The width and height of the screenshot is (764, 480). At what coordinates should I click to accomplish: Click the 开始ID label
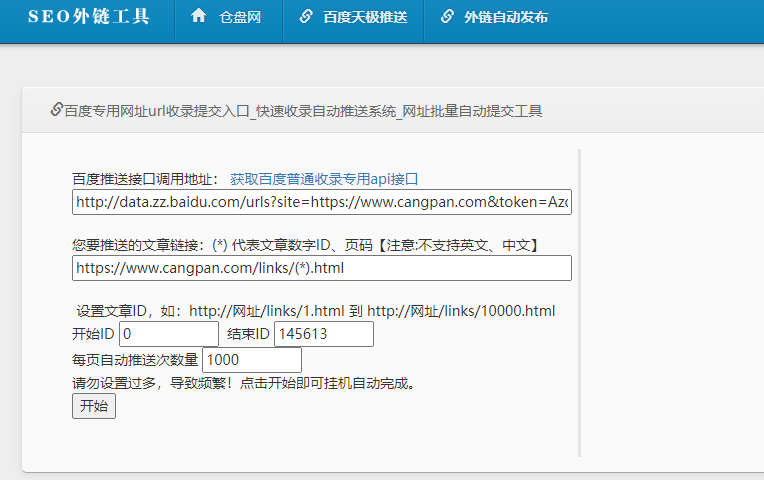pos(93,334)
